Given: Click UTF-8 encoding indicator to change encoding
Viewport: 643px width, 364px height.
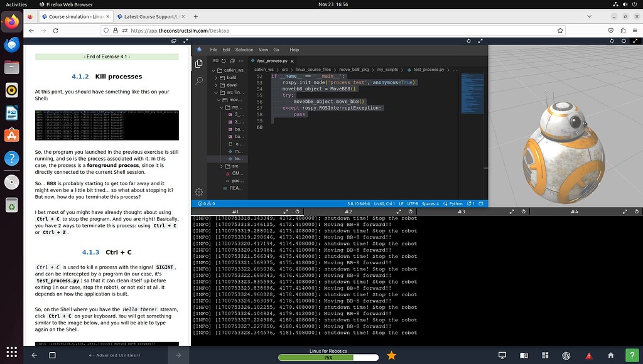Looking at the screenshot, I should [412, 203].
